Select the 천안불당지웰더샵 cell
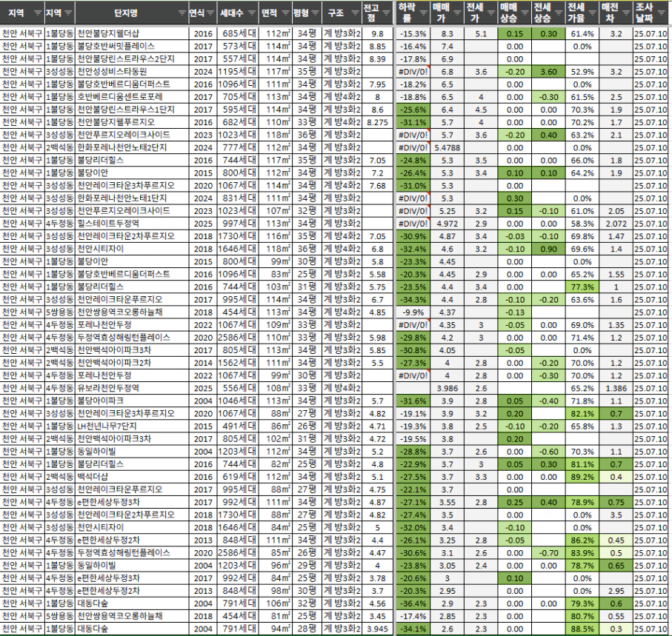The width and height of the screenshot is (672, 636). [x=132, y=33]
